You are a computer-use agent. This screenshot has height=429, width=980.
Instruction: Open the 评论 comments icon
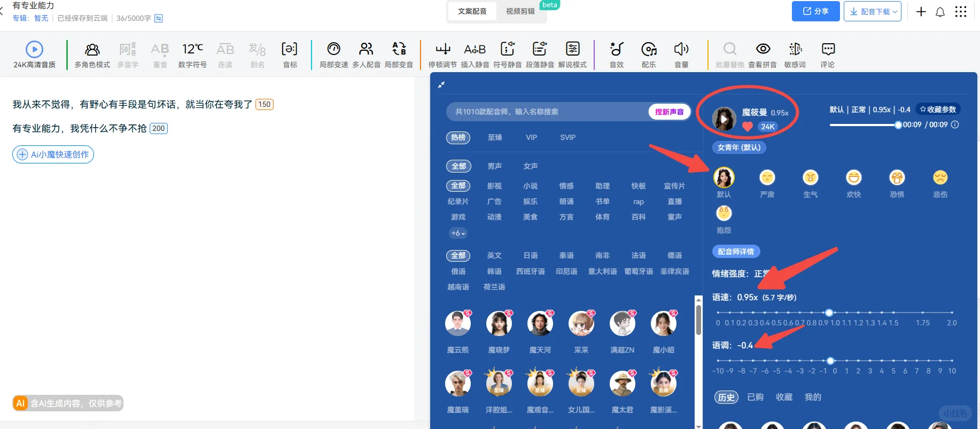coord(828,49)
